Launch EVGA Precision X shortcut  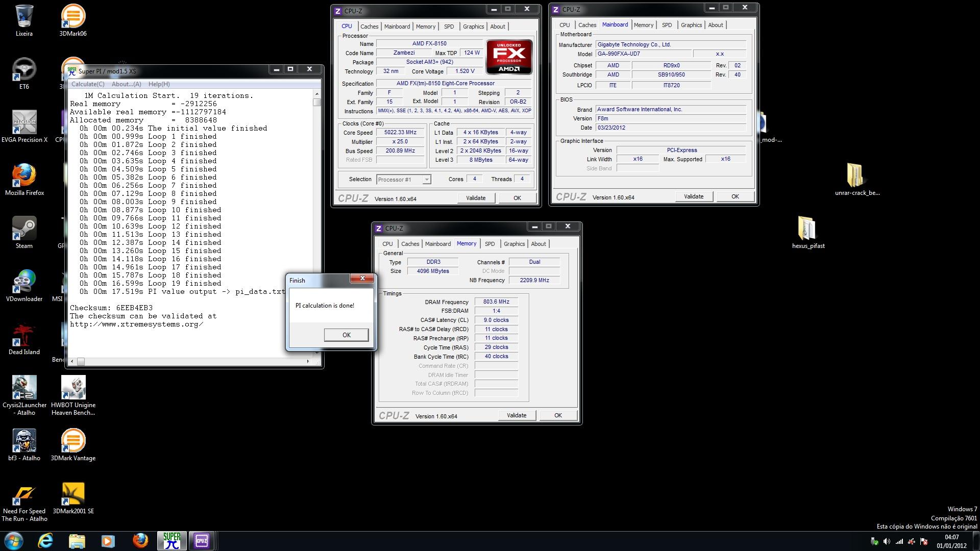tap(24, 127)
